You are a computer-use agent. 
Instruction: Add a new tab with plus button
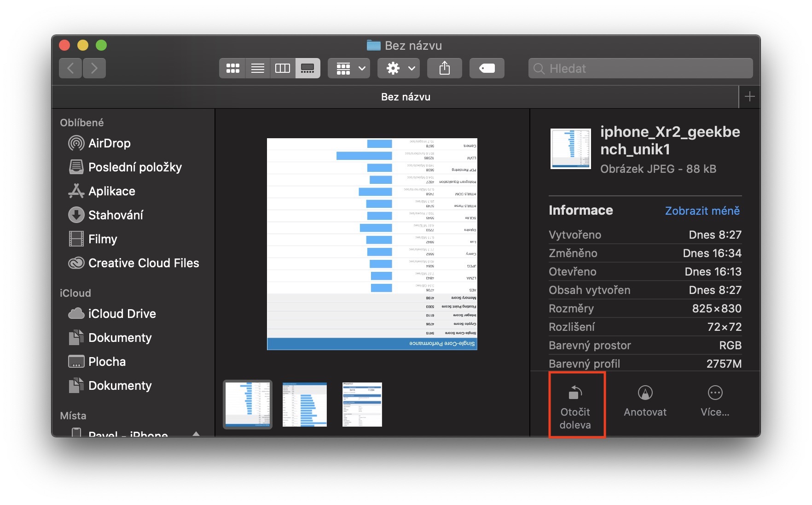[x=749, y=97]
